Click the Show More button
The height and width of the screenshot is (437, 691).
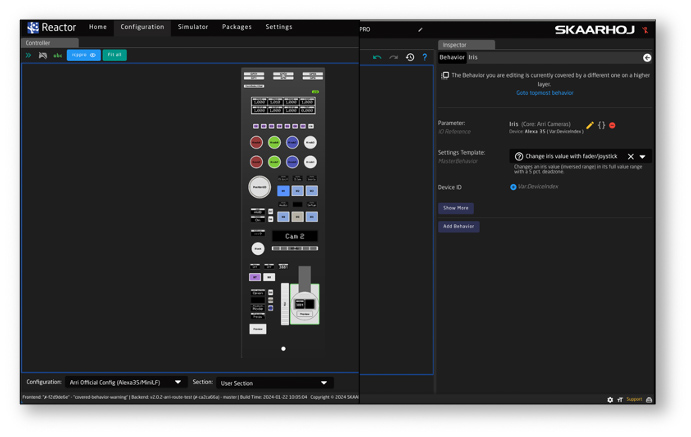click(456, 208)
